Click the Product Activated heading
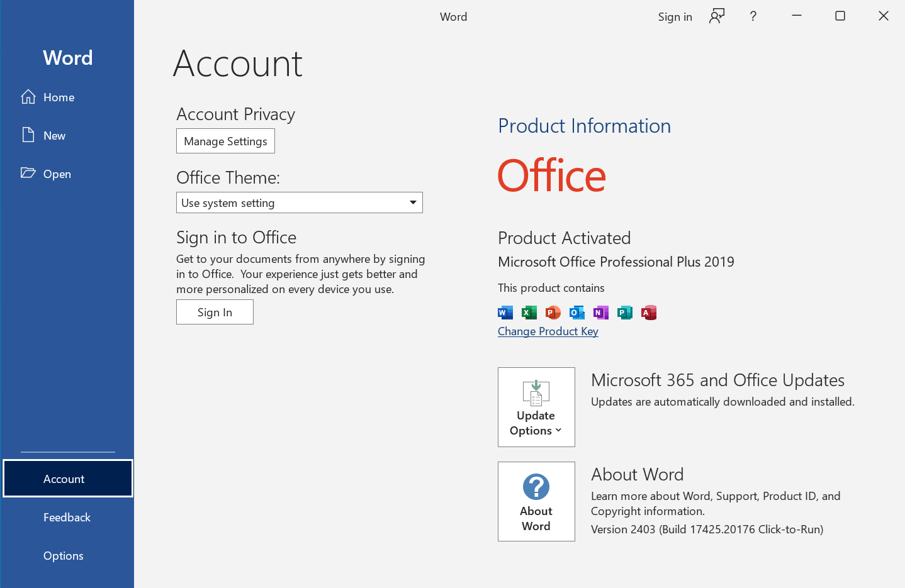 (565, 238)
